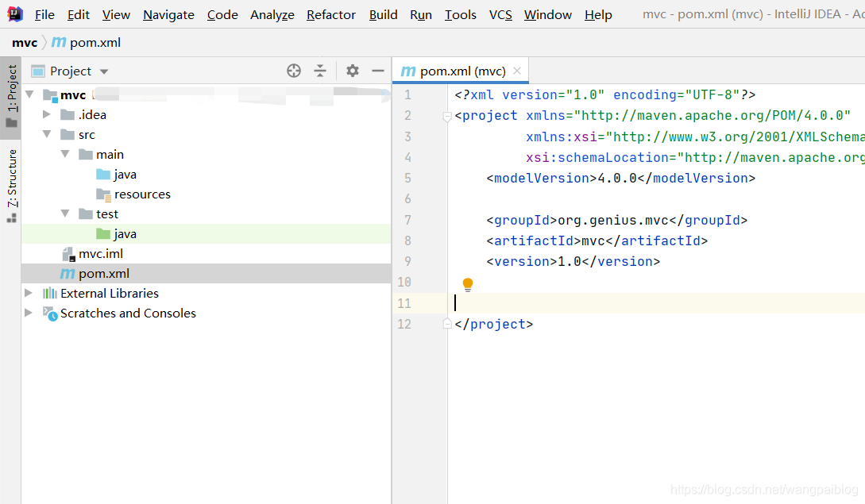Click the Maven icon in breadcrumb bar

pos(59,42)
